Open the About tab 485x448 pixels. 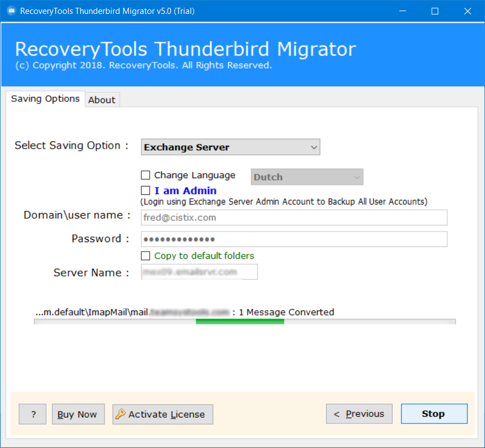point(102,100)
